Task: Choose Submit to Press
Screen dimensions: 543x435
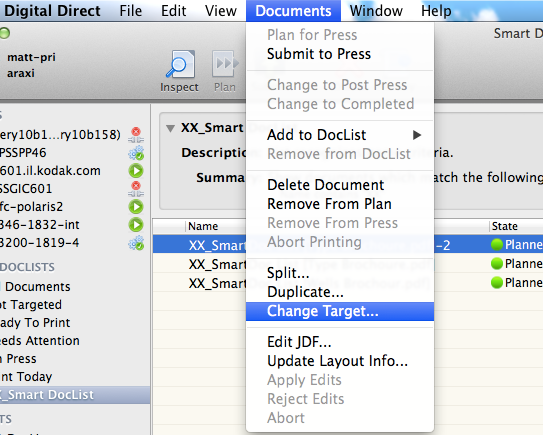Action: click(319, 54)
